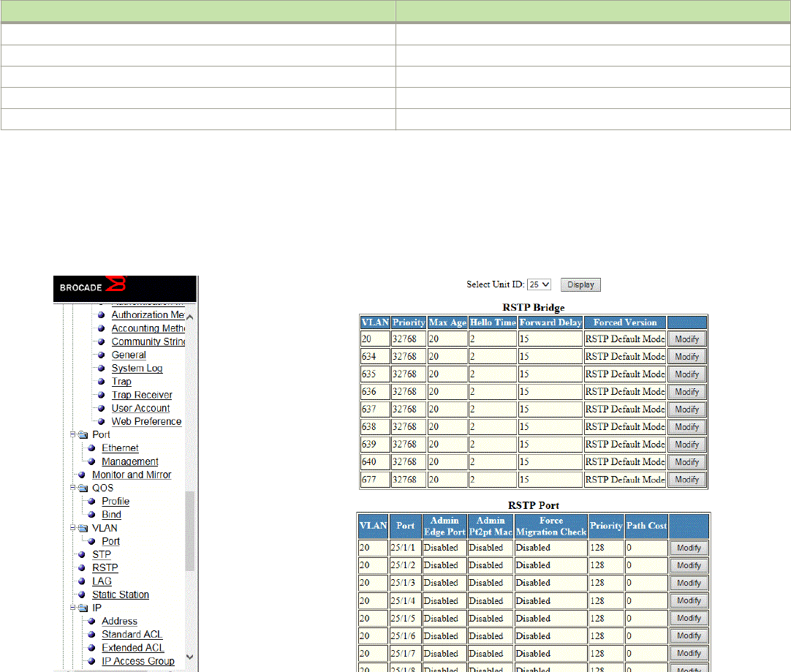Modify RSTP Port entry for port 25/1/3
This screenshot has width=791, height=672.
689,584
